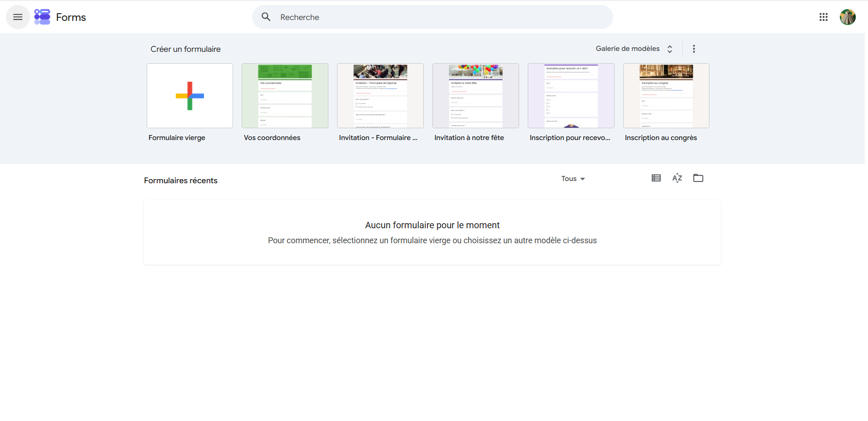This screenshot has width=868, height=421.
Task: Click the Google Forms logo icon
Action: point(42,17)
